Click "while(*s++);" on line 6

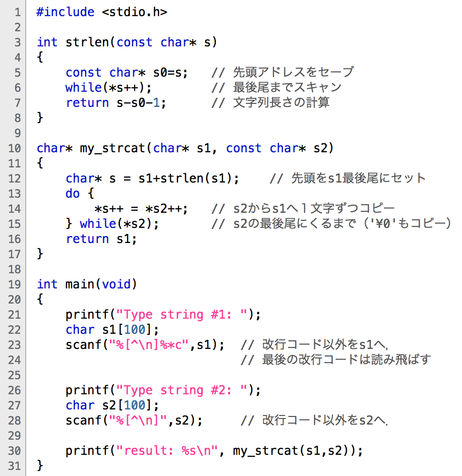(108, 88)
